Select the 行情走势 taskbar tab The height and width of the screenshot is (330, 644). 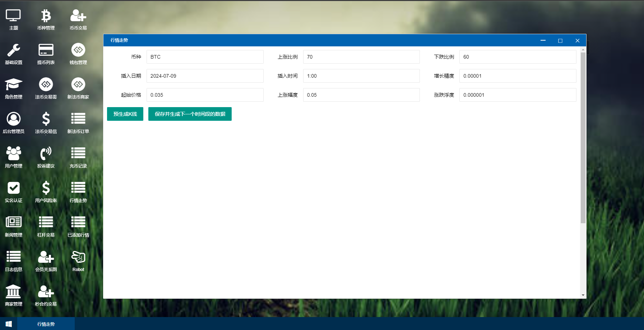click(46, 324)
